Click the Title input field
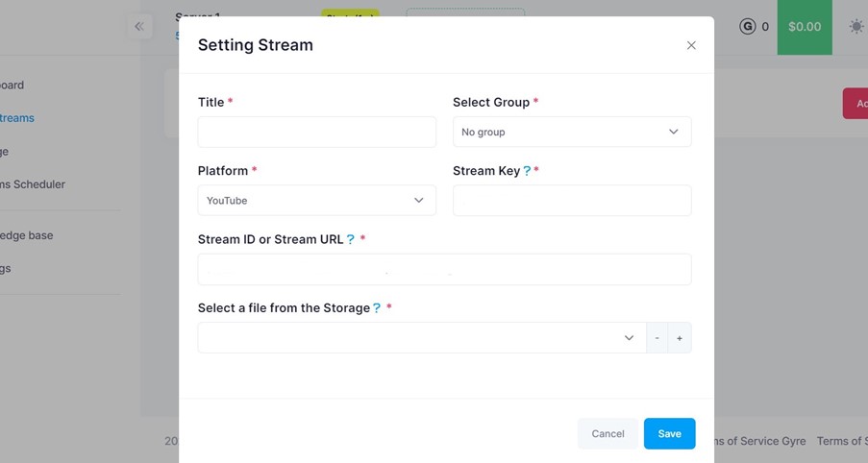868x463 pixels. click(316, 132)
